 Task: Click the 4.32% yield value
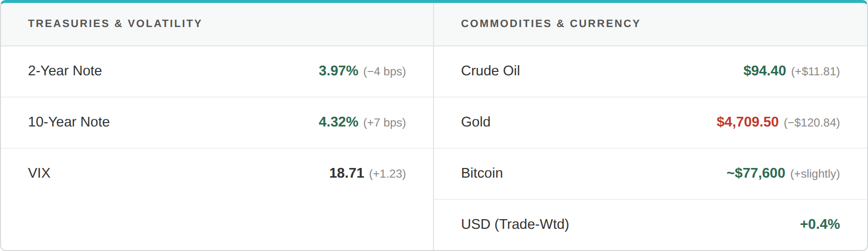point(338,122)
